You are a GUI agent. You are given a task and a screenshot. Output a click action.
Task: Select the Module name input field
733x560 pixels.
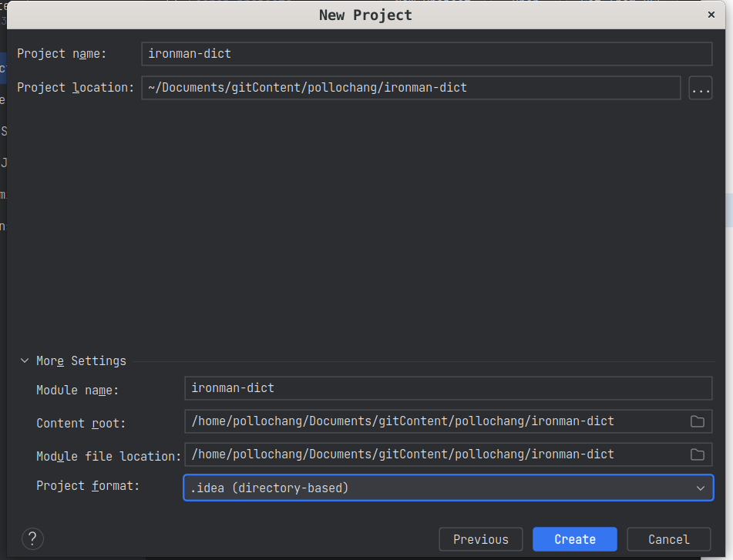click(448, 388)
